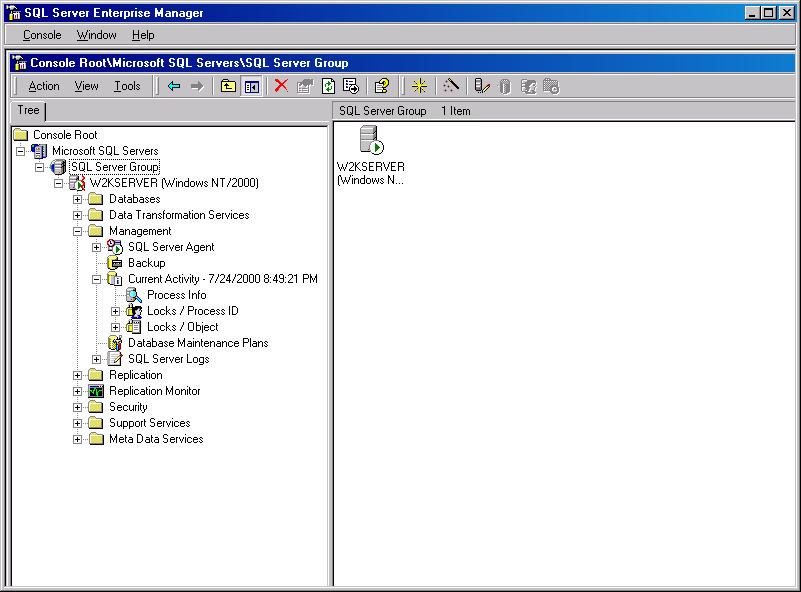This screenshot has width=801, height=592.
Task: Toggle the Show/Hide Console Tree button
Action: [x=251, y=86]
